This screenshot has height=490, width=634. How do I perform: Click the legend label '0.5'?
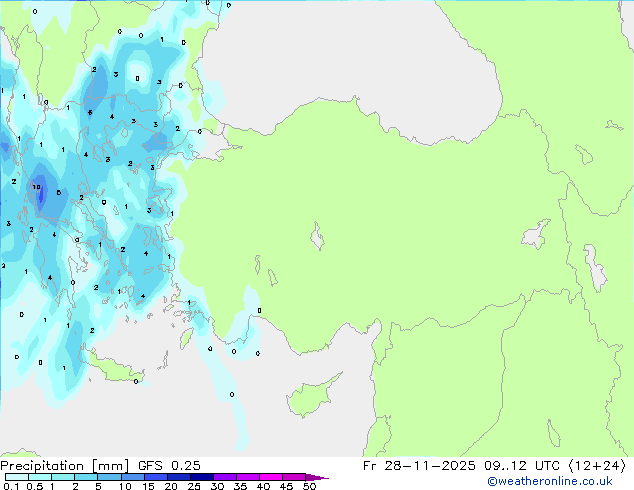point(35,486)
